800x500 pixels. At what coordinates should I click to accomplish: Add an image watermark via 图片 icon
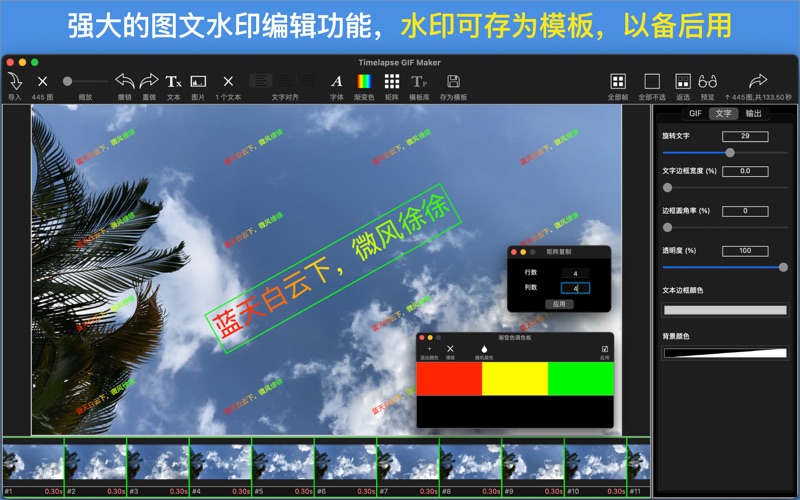point(198,81)
